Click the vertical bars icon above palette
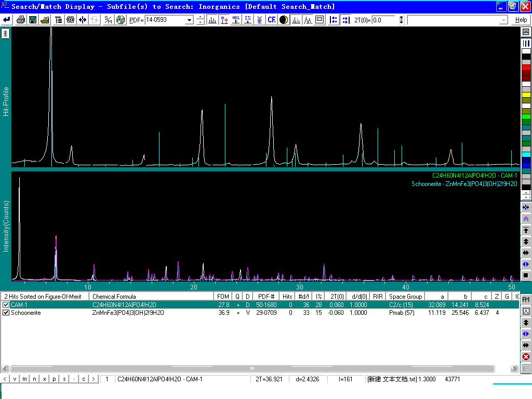Image resolution: width=532 pixels, height=399 pixels. click(526, 44)
